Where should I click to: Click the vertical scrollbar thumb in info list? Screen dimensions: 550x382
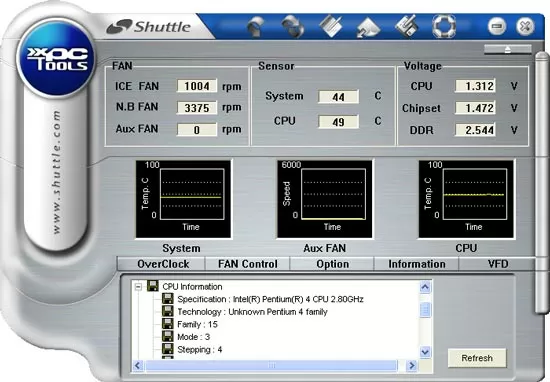click(425, 309)
